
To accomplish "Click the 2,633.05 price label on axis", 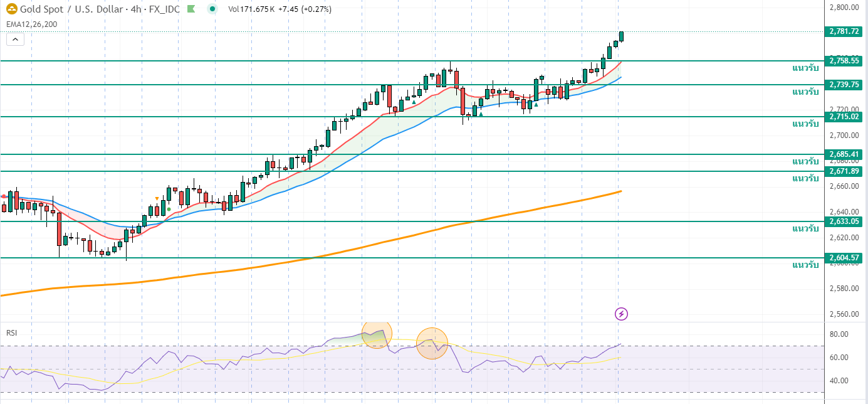I will pyautogui.click(x=844, y=221).
